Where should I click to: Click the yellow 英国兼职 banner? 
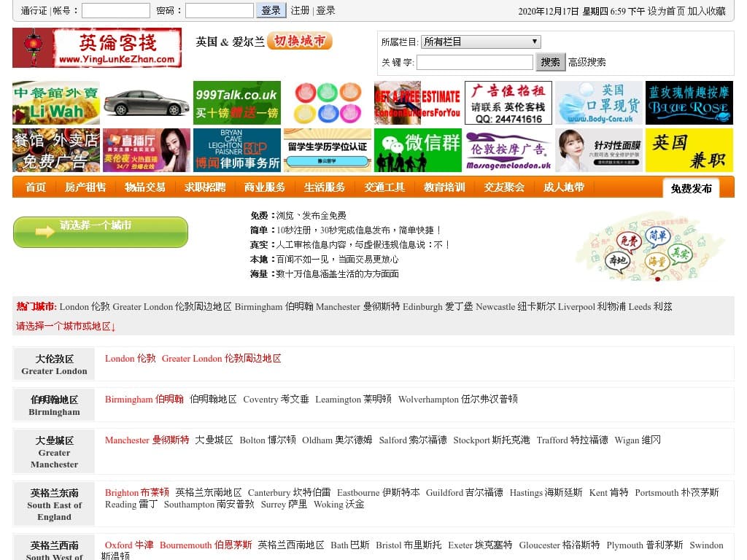[x=689, y=149]
